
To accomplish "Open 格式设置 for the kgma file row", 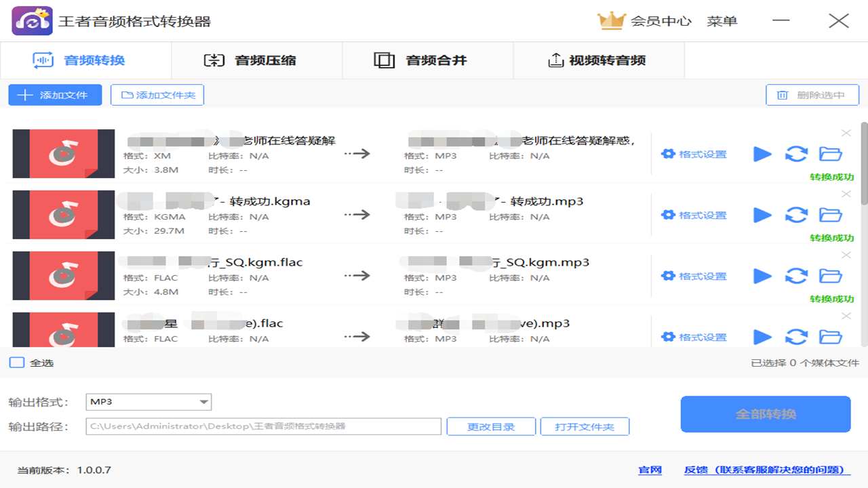I will [694, 214].
